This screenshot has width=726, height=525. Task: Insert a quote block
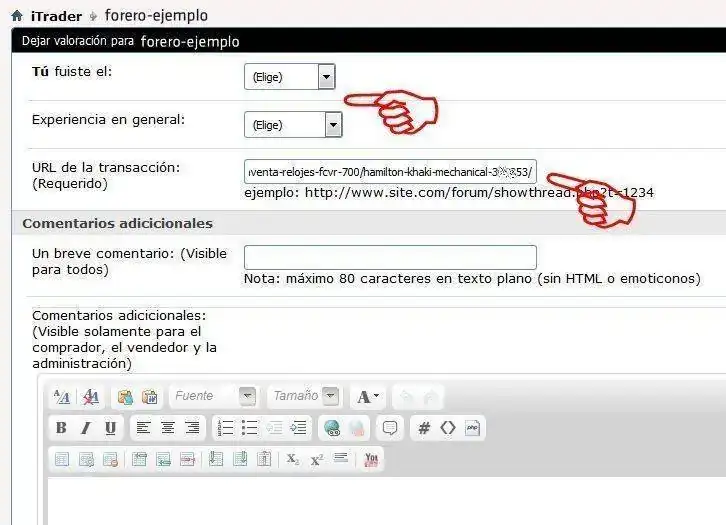[x=390, y=428]
